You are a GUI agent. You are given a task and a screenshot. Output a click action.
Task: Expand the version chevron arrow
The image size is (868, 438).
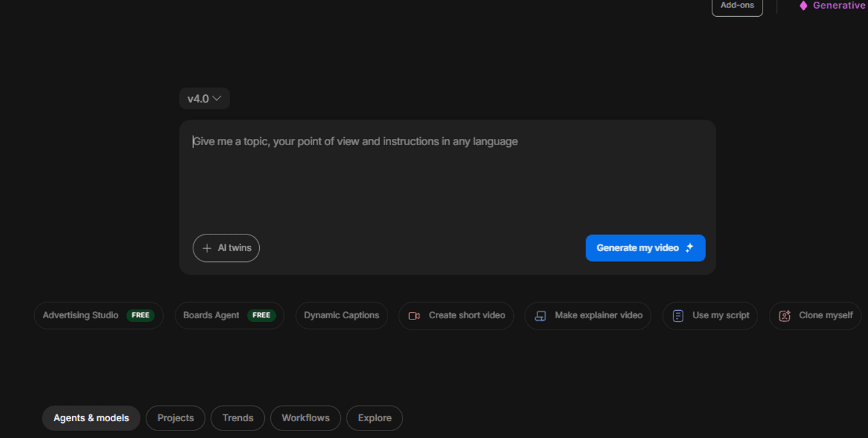tap(217, 99)
